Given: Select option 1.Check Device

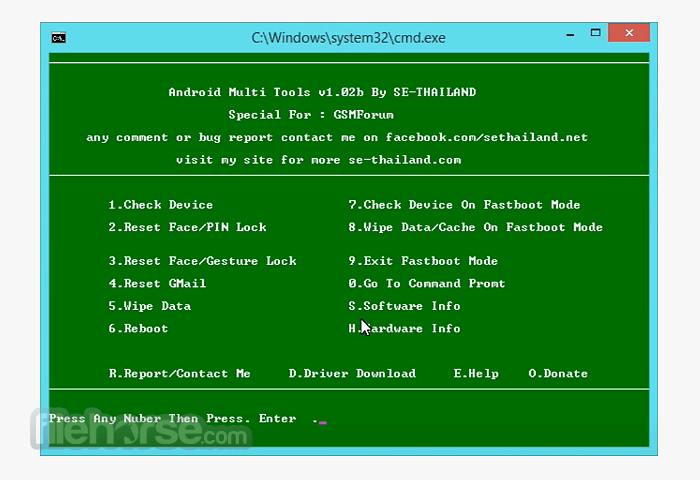Looking at the screenshot, I should 160,205.
